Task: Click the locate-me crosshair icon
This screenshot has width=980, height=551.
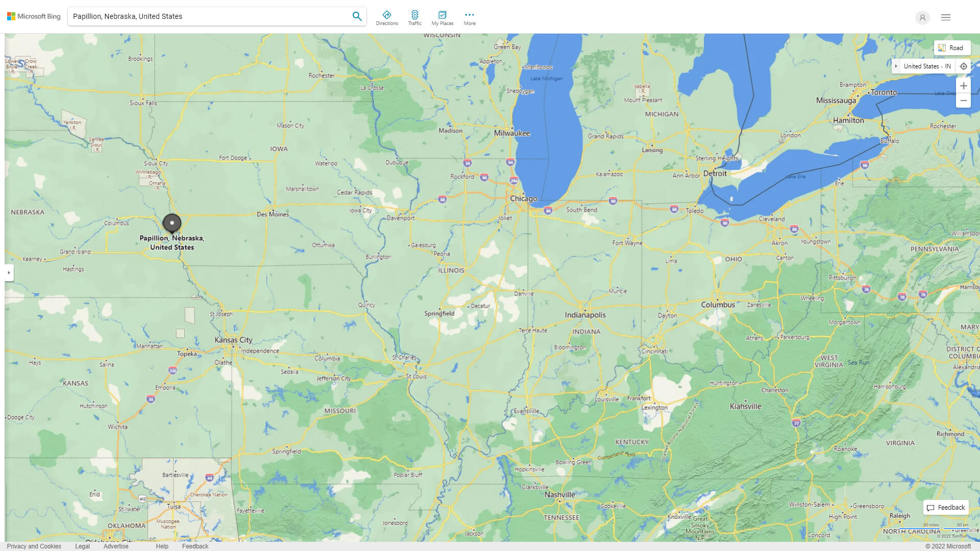Action: [964, 66]
